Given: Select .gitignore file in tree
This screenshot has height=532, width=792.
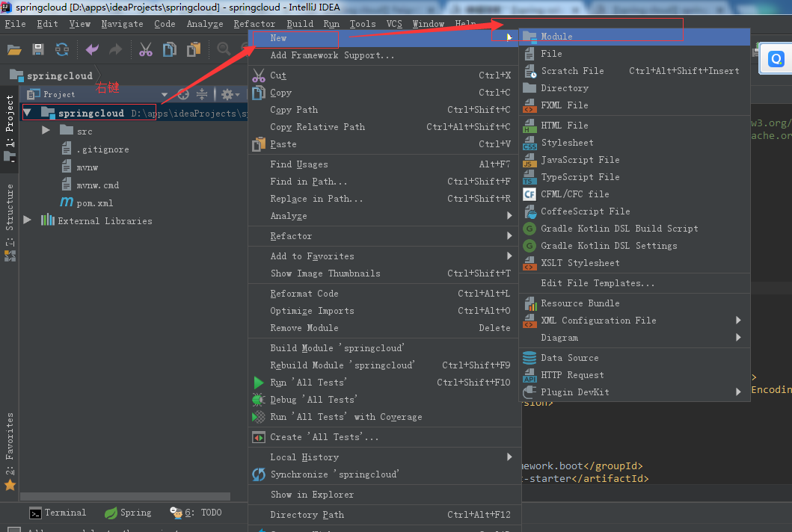Looking at the screenshot, I should tap(95, 149).
